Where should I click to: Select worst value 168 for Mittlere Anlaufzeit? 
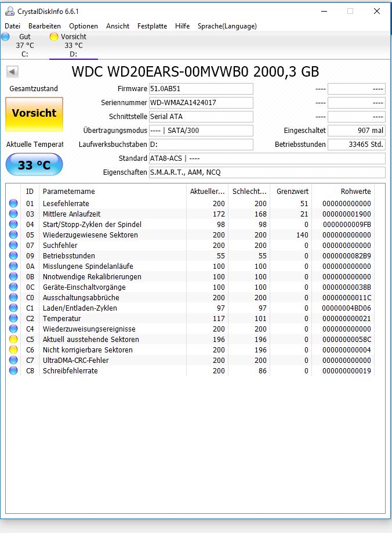pos(260,214)
